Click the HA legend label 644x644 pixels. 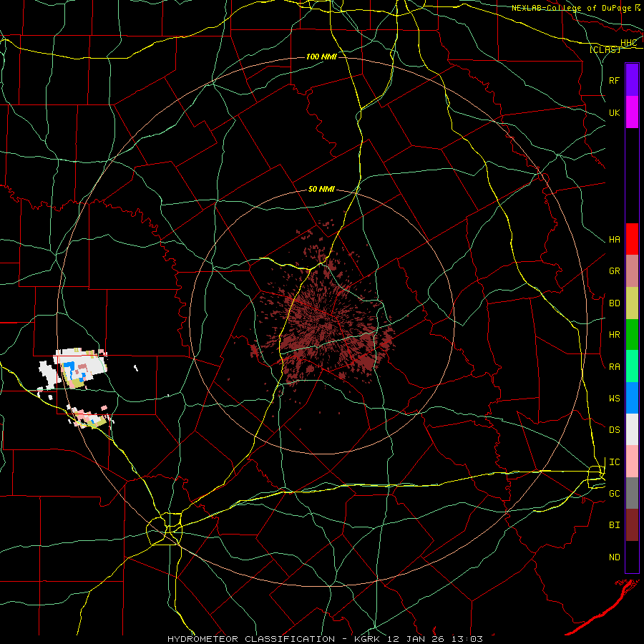(x=615, y=239)
